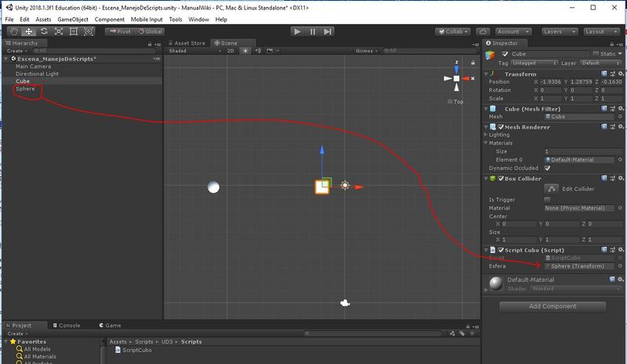Select the Rotate tool in toolbar
Image resolution: width=627 pixels, height=364 pixels.
[x=44, y=31]
